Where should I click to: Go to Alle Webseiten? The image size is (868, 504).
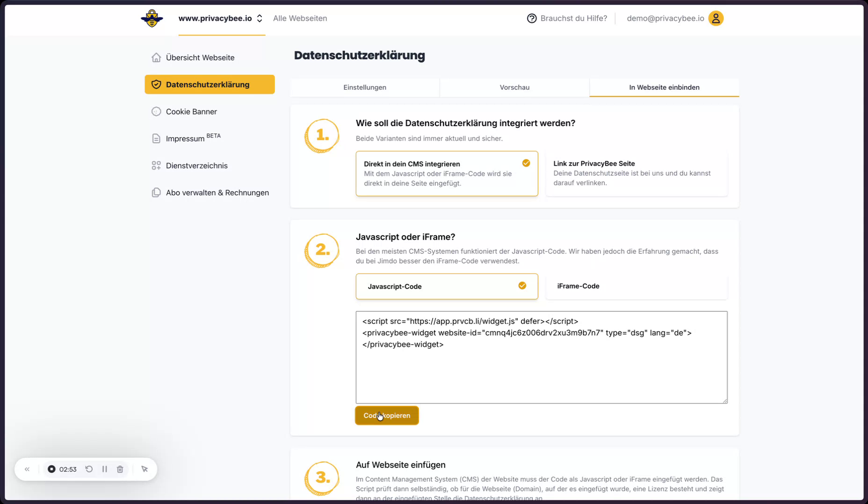click(x=300, y=18)
